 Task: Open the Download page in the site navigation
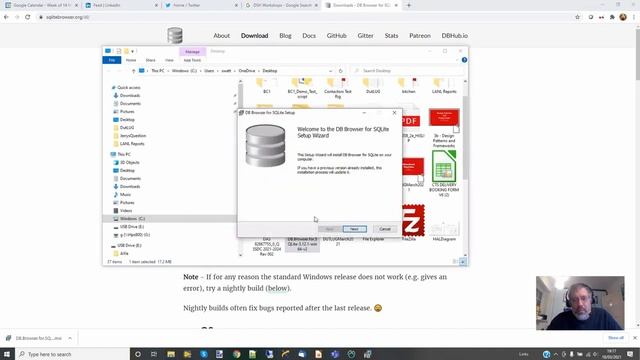coord(254,36)
